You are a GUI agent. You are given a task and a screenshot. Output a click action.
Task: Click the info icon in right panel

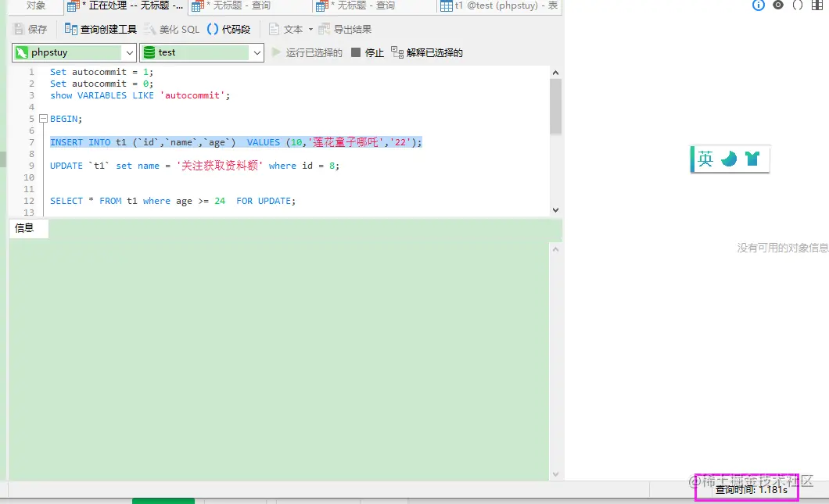(x=758, y=5)
